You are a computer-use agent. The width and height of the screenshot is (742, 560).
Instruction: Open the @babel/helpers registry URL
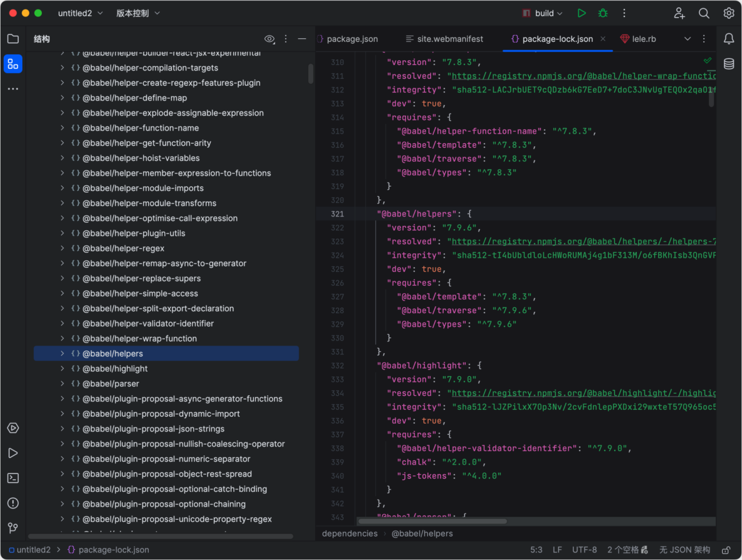tap(584, 241)
